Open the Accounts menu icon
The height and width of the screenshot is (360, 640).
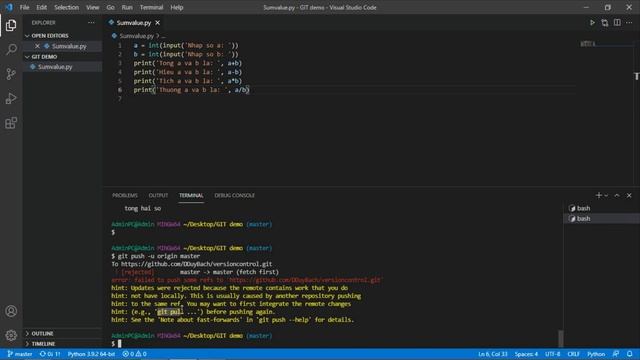11,311
